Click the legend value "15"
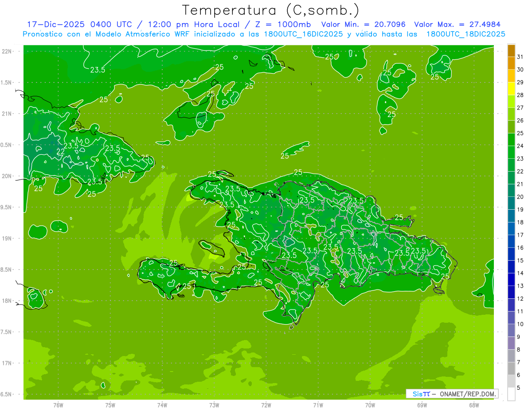532x411 pixels. click(x=520, y=261)
